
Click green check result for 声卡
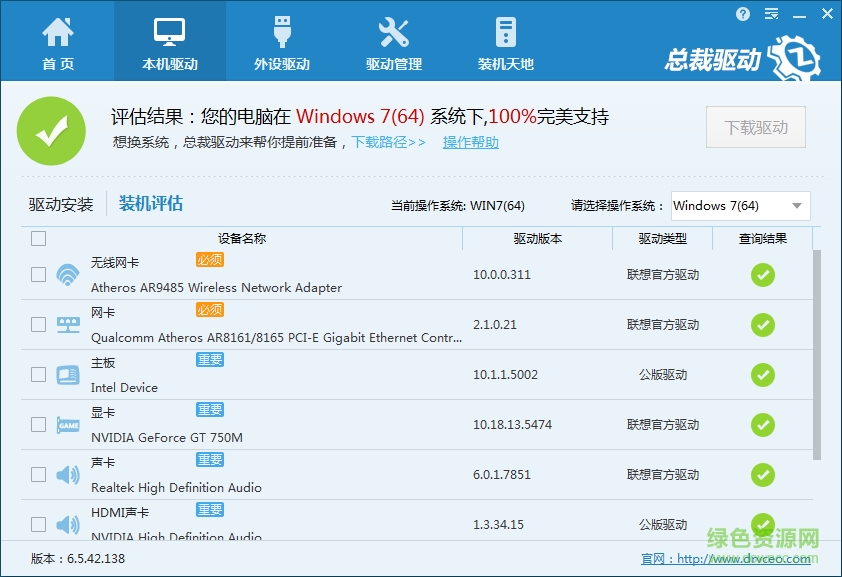tap(763, 474)
